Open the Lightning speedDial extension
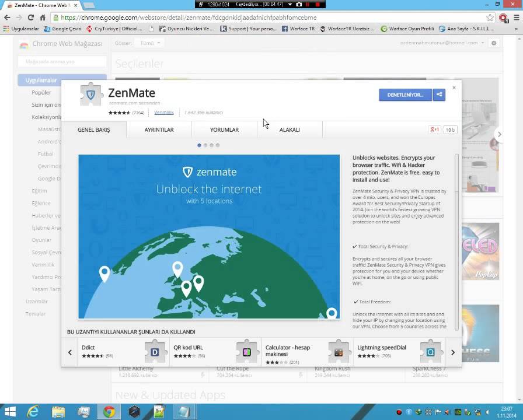 point(399,352)
